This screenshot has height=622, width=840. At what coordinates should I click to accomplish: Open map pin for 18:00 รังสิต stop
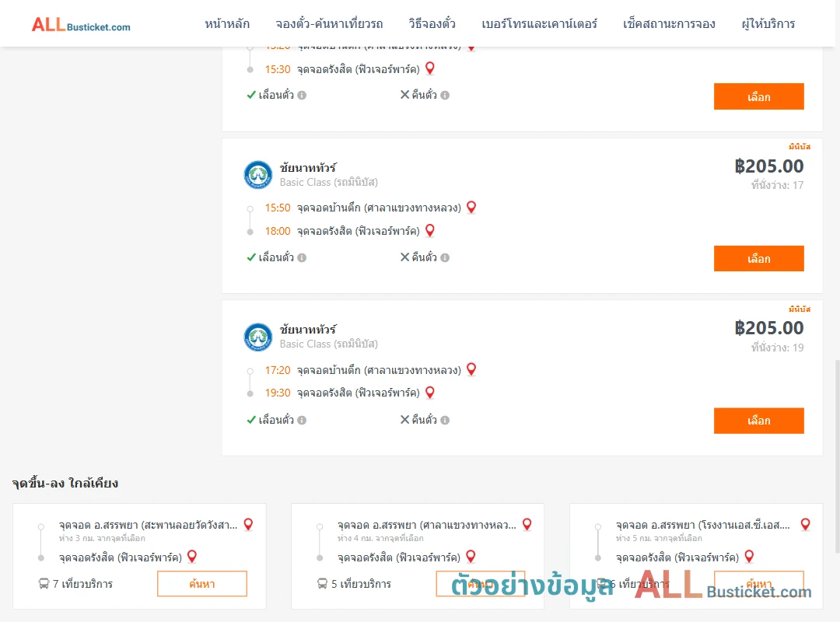(429, 230)
